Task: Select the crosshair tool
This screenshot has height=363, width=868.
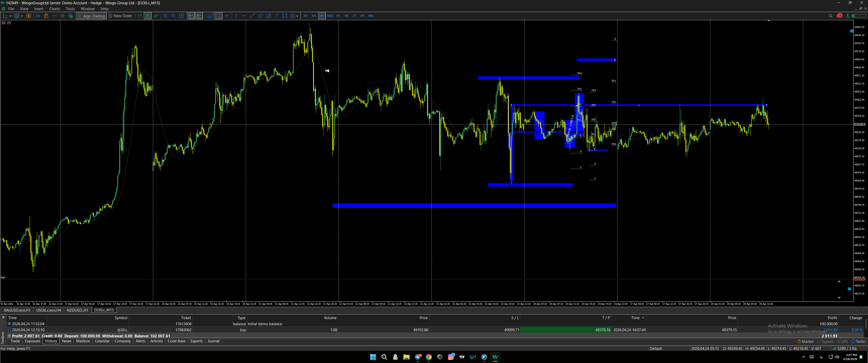Action: tap(227, 16)
